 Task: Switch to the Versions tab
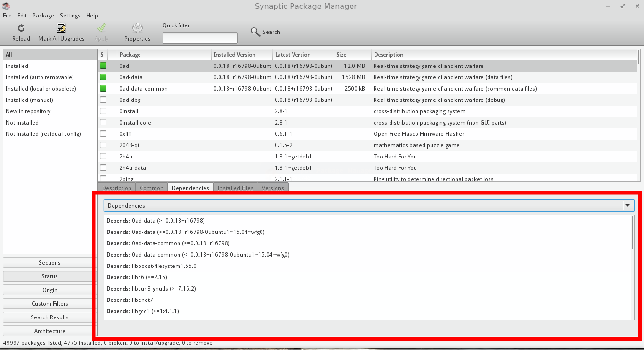coord(273,188)
